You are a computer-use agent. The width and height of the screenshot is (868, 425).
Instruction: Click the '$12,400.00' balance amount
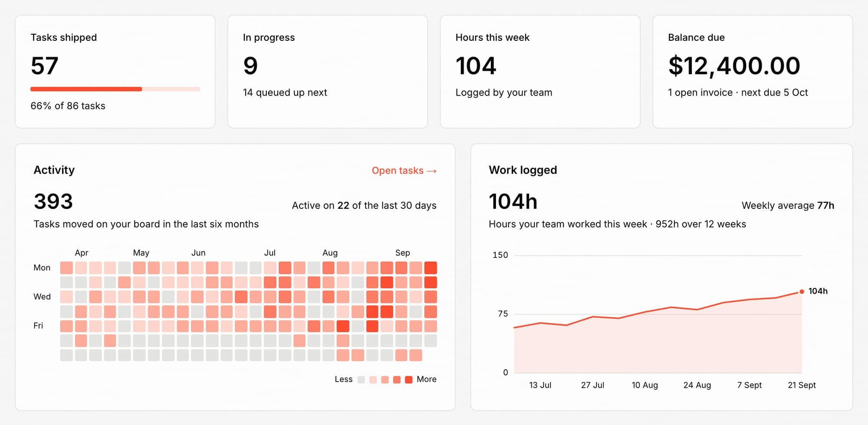734,66
